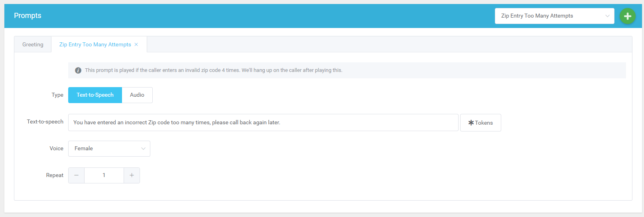The image size is (644, 217).
Task: Switch to the Greeting tab
Action: click(33, 44)
